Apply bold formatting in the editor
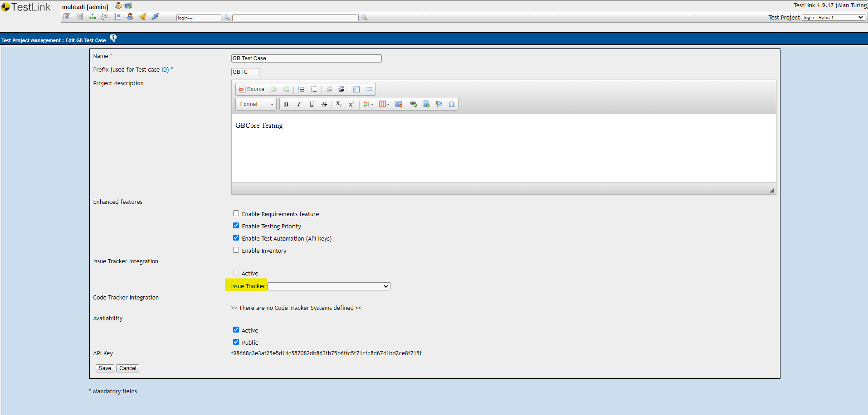This screenshot has width=868, height=415. point(286,104)
